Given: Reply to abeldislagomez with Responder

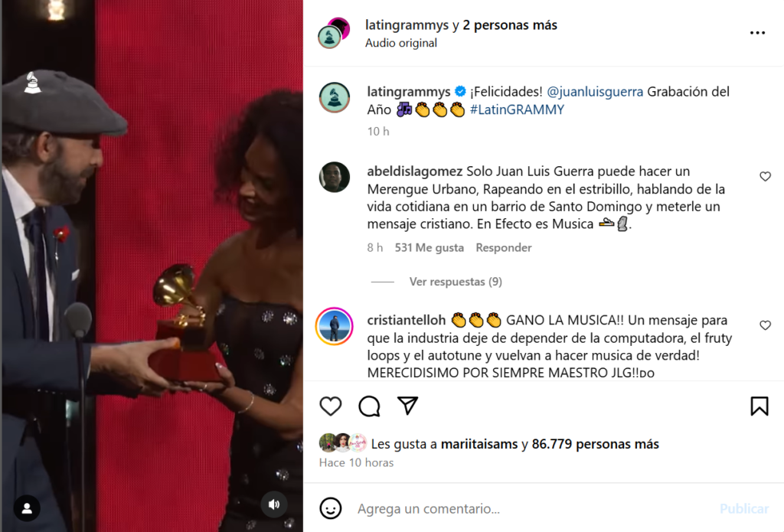Looking at the screenshot, I should pos(504,248).
